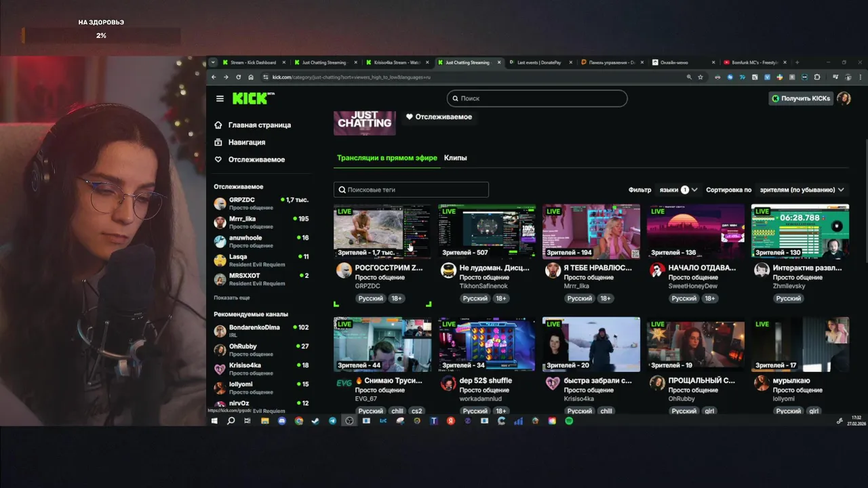Open the dep 52$ shuffle stream thumbnail
Viewport: 868px width, 488px height.
[x=487, y=344]
